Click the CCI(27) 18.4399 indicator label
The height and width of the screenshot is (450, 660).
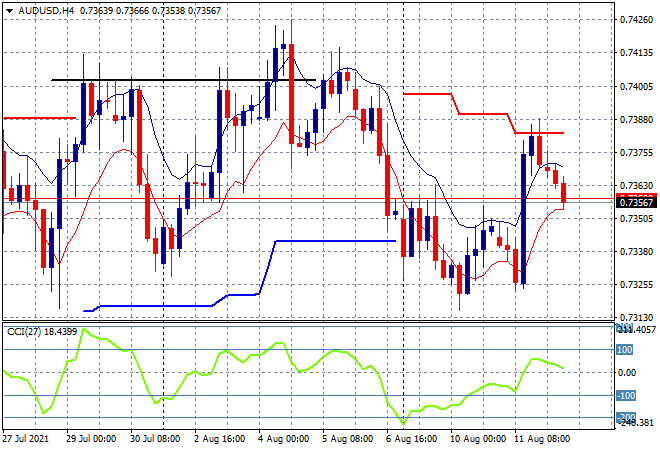click(x=42, y=332)
